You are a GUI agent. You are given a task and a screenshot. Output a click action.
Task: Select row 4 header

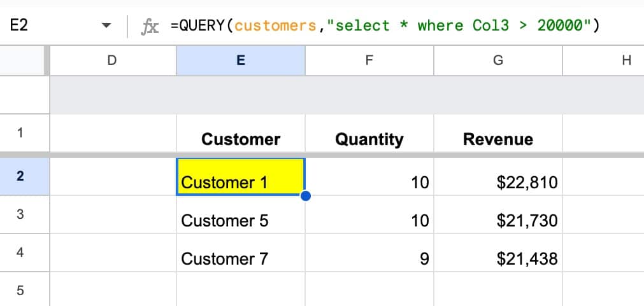[21, 253]
